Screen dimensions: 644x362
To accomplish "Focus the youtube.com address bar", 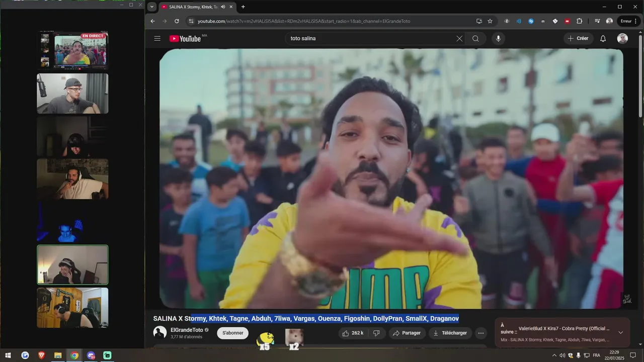I will (x=332, y=21).
